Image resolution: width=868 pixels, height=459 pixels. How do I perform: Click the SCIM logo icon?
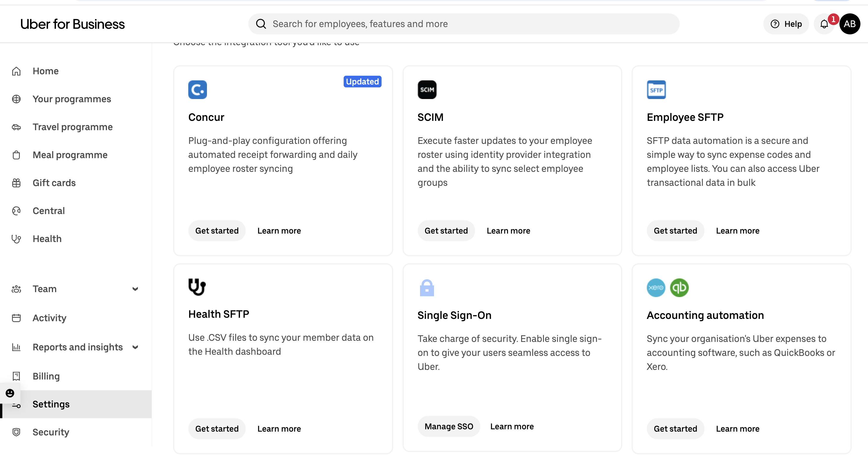[427, 90]
